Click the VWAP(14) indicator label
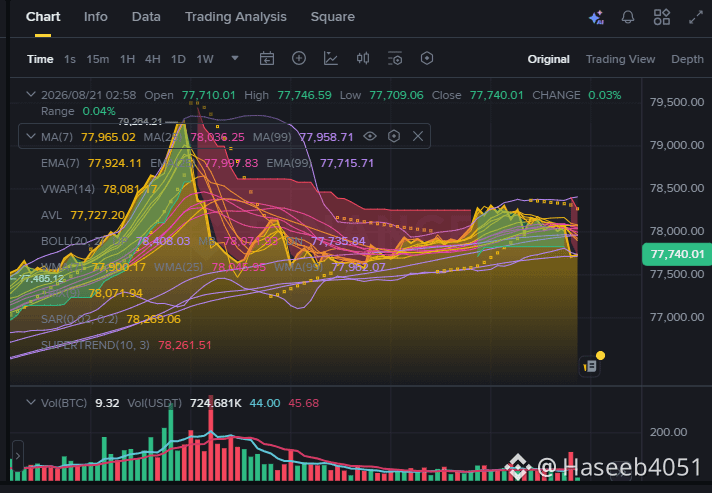Screen dimensions: 712x493 tap(68, 189)
